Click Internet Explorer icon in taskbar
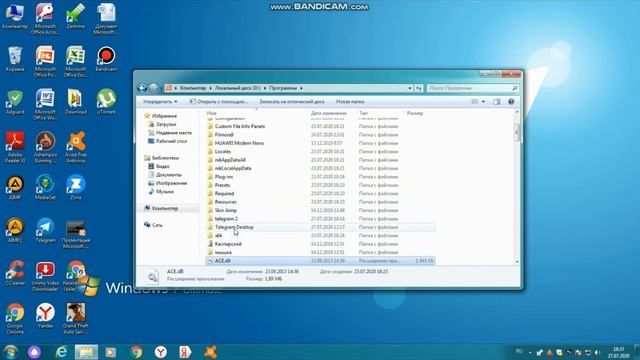This screenshot has width=640, height=360. click(x=61, y=352)
